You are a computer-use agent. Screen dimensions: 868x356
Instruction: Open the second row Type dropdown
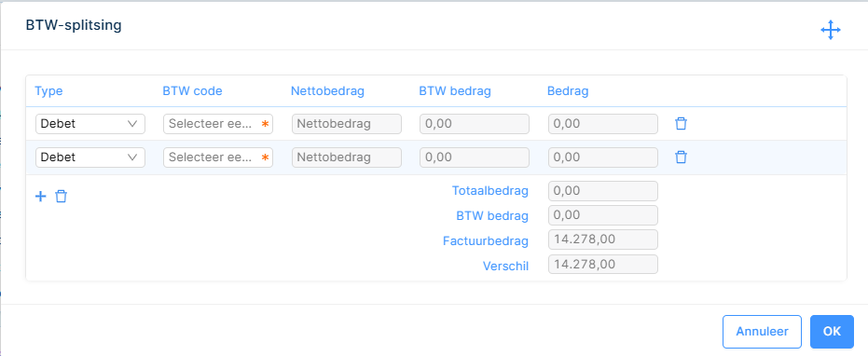tap(90, 157)
